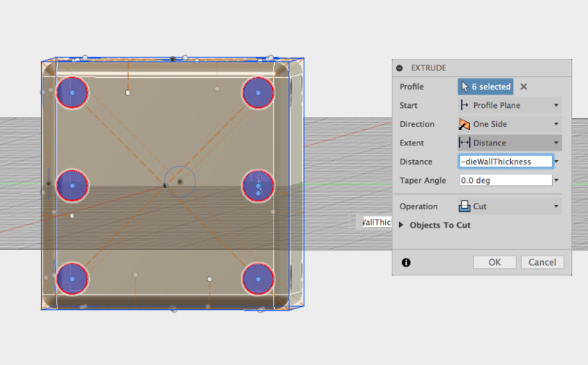
Task: Select the bottom-left circle profile
Action: pos(72,279)
